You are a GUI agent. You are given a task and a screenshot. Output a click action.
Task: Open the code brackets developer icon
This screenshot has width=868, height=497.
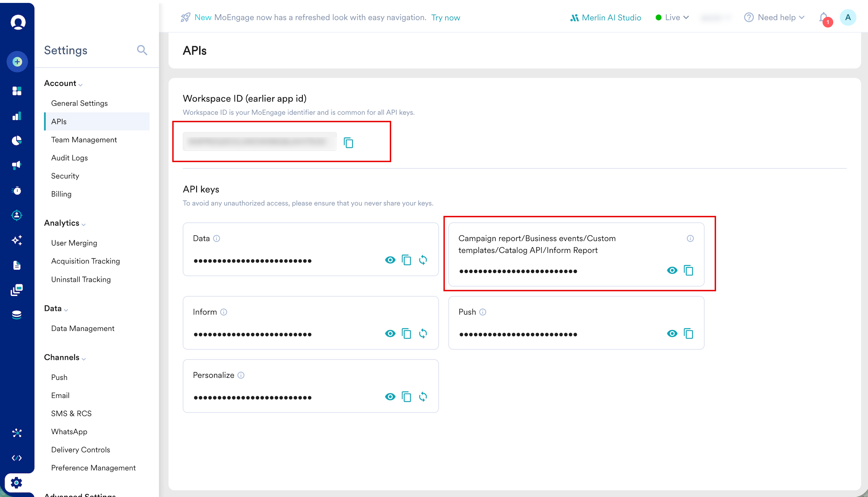click(17, 458)
